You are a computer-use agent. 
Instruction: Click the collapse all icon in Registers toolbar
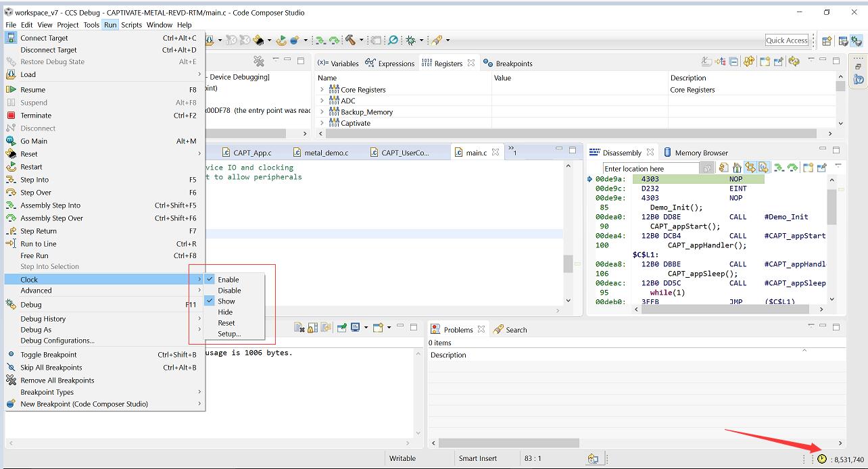pos(733,62)
